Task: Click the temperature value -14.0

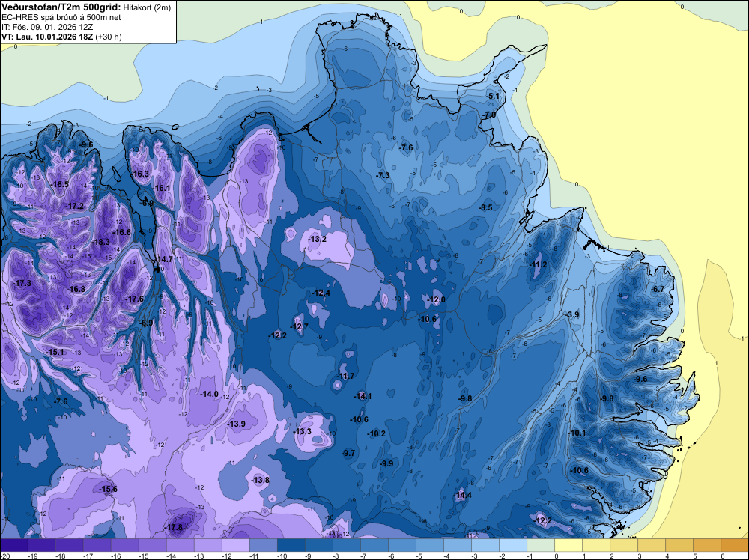Action: click(x=209, y=394)
